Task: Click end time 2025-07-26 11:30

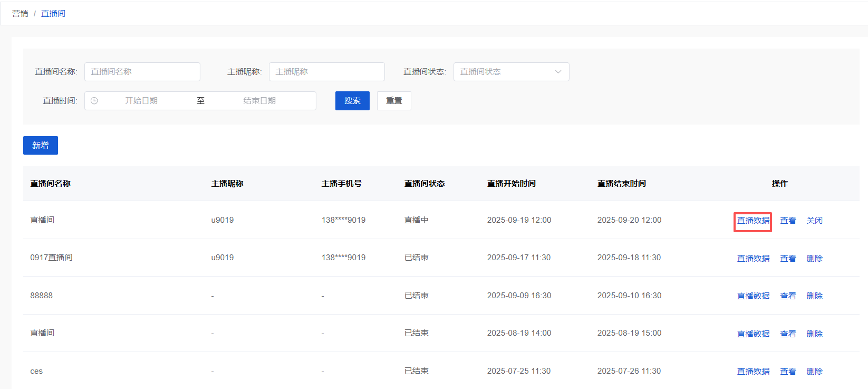Action: 629,371
